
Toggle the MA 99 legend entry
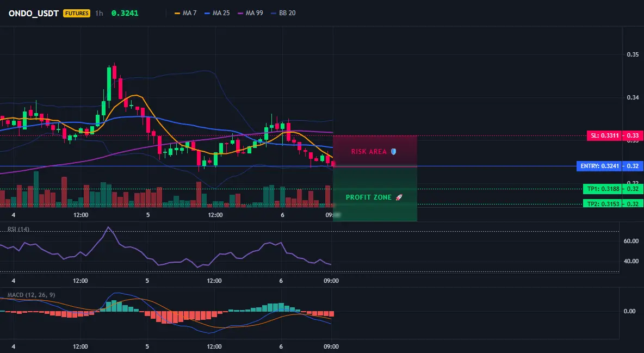251,13
